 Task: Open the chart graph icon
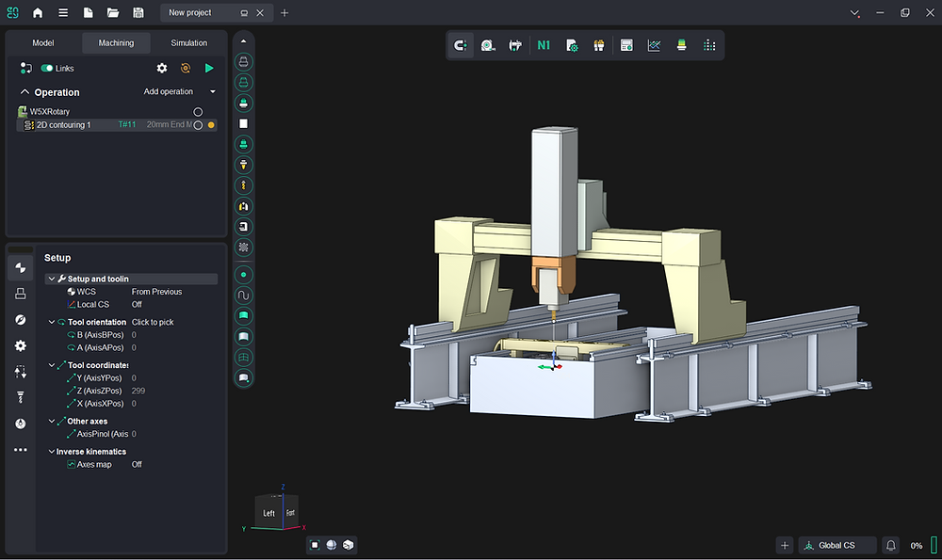click(655, 45)
